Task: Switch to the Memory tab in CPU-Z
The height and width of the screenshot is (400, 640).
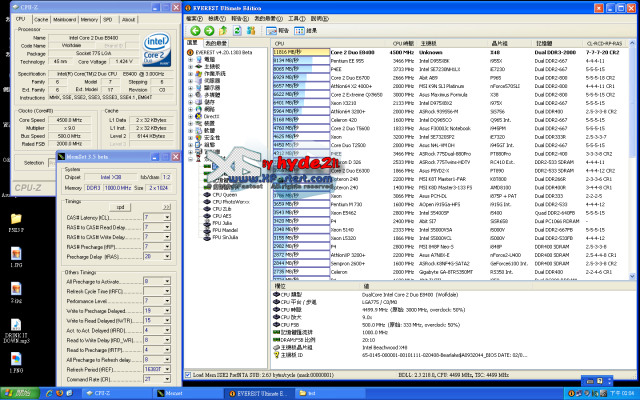Action: (89, 20)
